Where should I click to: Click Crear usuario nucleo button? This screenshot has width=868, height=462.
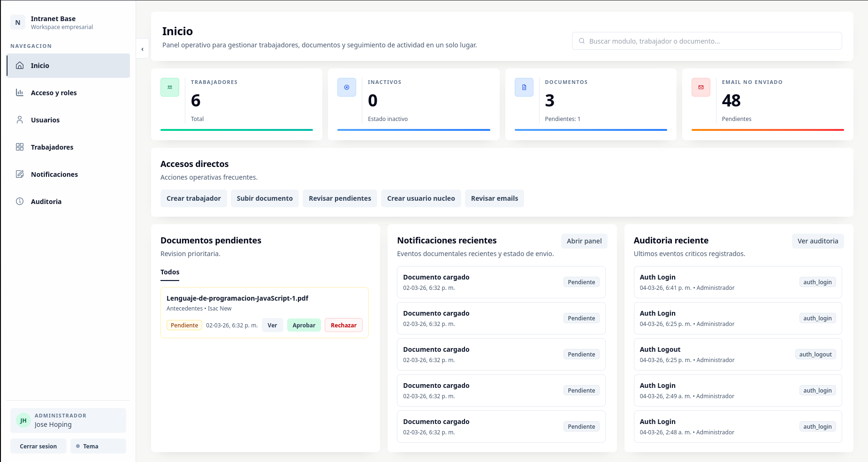click(x=421, y=198)
